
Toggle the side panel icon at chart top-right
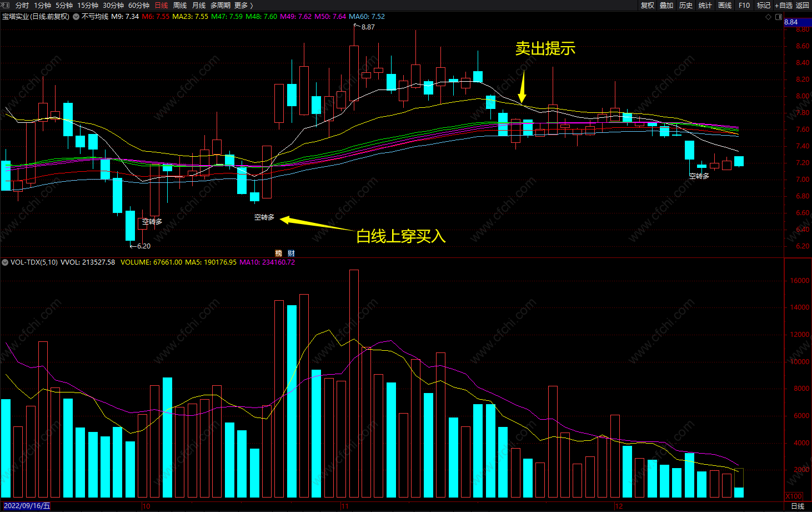(x=778, y=17)
